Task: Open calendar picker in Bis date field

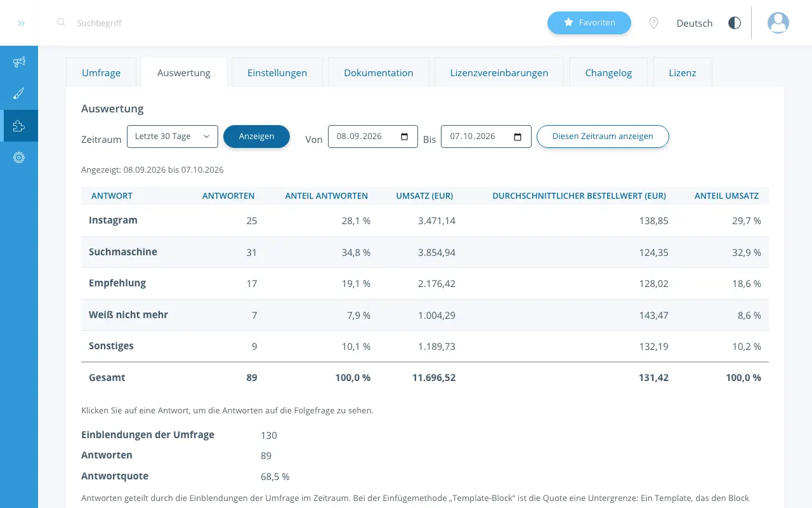Action: (x=518, y=137)
